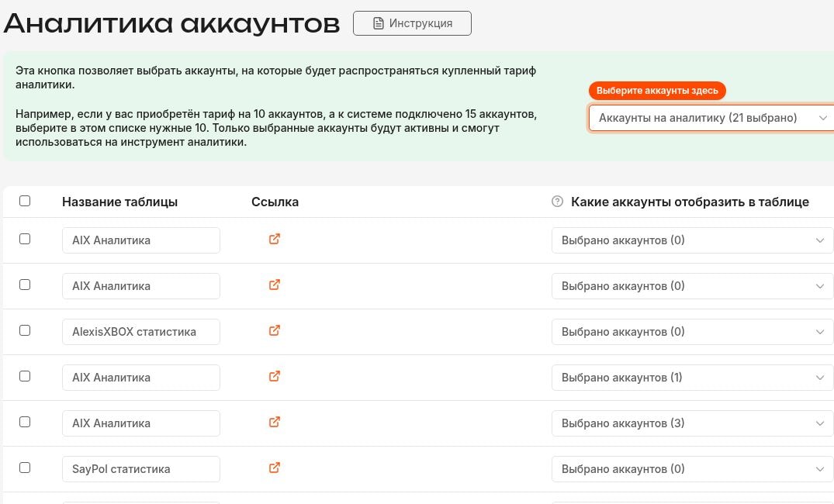Screen dimensions: 834x504
Task: Click the Название таблицы column header
Action: [x=119, y=202]
